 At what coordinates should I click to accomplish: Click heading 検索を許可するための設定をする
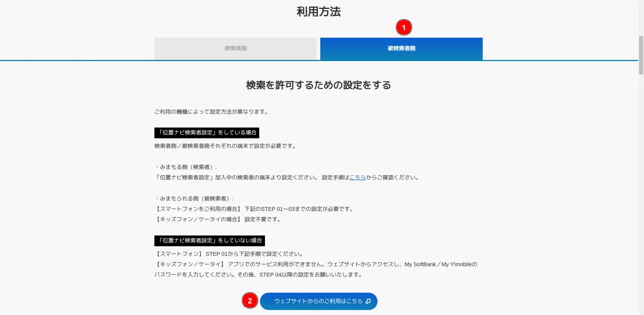(319, 85)
